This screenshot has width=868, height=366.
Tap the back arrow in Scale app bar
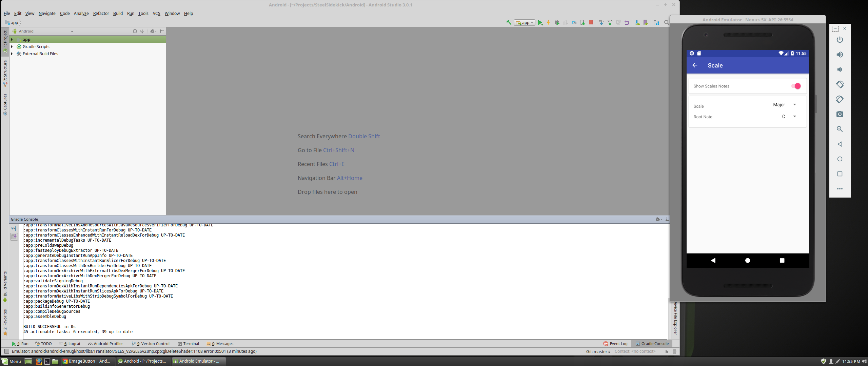click(695, 65)
